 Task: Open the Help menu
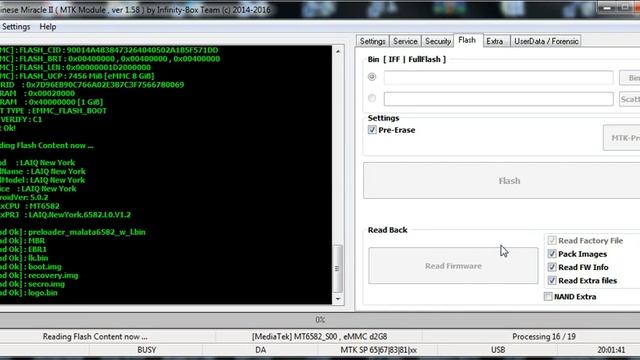pos(48,27)
